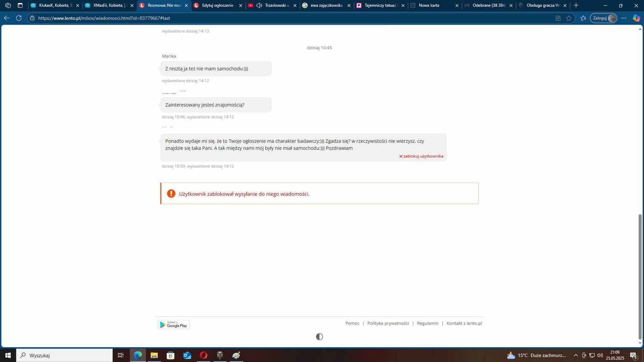Viewport: 644px width, 362px height.
Task: Close the Edytuj ogłoszenie tab
Action: coord(241,5)
